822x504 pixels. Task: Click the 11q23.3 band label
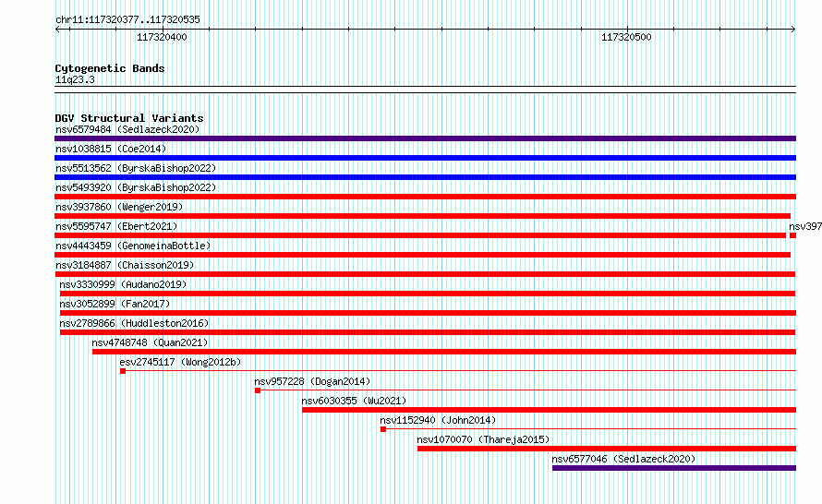75,79
